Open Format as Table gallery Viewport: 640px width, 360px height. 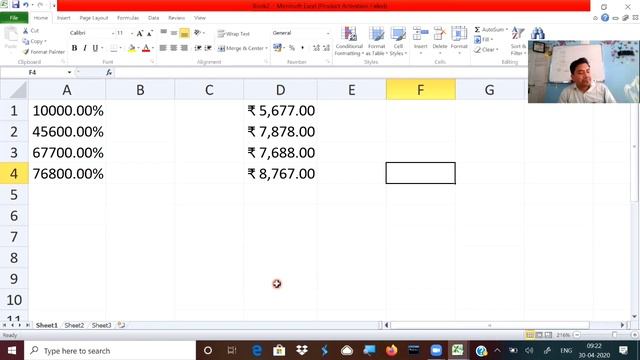(376, 41)
